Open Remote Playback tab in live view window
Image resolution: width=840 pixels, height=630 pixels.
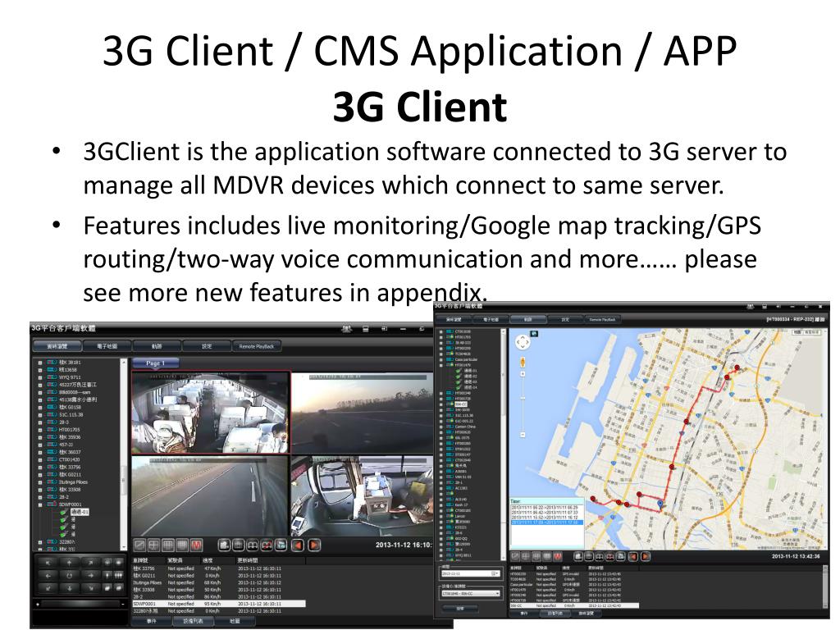pos(257,347)
